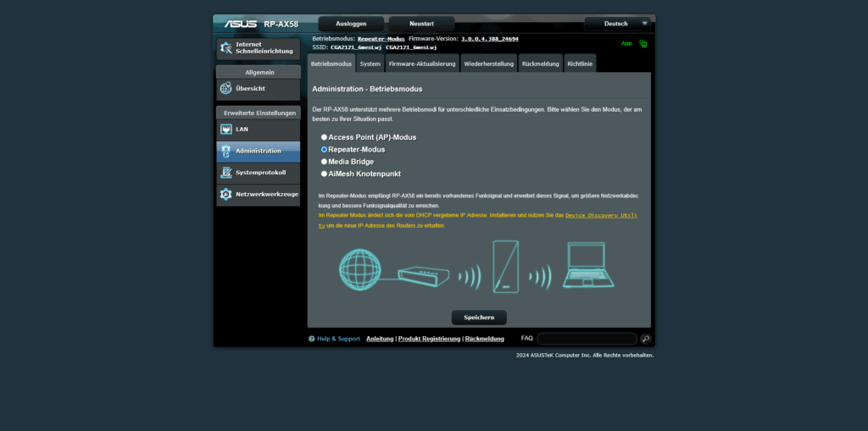Open the Internet Schnelleinrichtung wizard icon
The height and width of the screenshot is (431, 868).
pos(225,48)
